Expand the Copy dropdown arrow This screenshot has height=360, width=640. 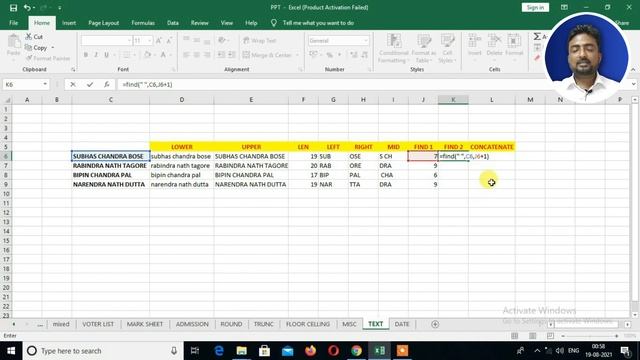pos(53,48)
